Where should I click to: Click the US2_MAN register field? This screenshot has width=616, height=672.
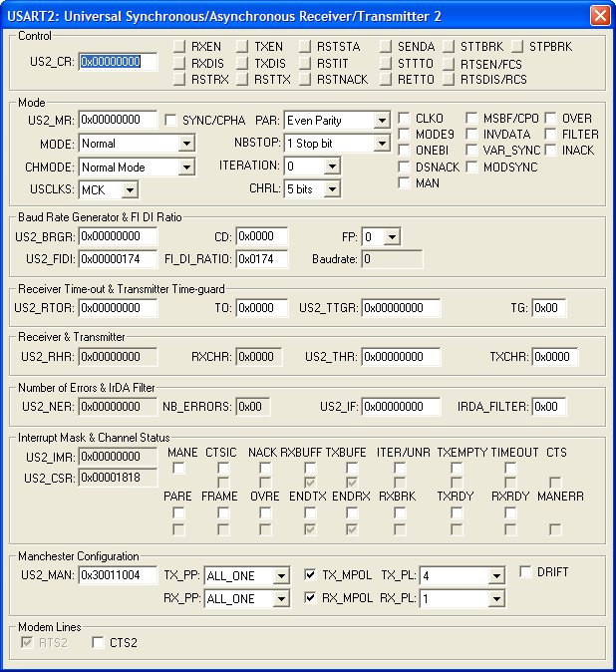pyautogui.click(x=118, y=574)
